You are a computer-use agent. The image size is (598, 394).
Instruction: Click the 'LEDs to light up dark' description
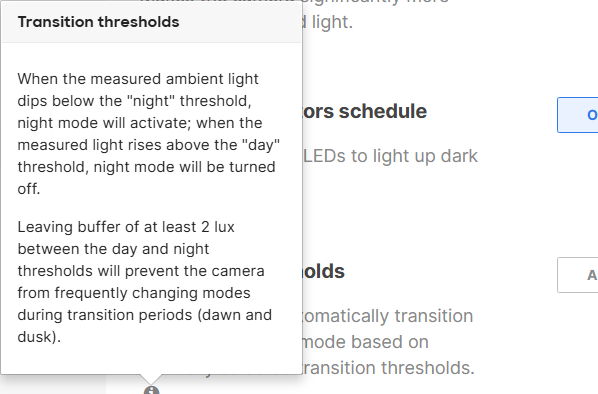click(x=390, y=156)
